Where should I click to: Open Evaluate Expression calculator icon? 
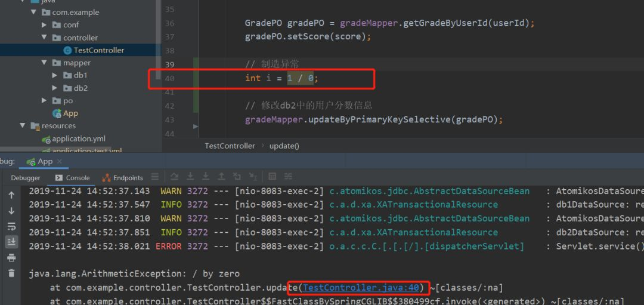[272, 177]
